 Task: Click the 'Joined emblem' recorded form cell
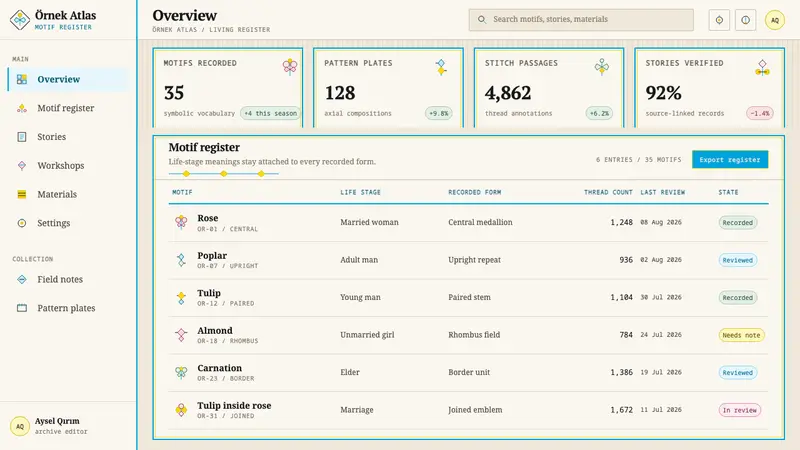[x=475, y=410]
